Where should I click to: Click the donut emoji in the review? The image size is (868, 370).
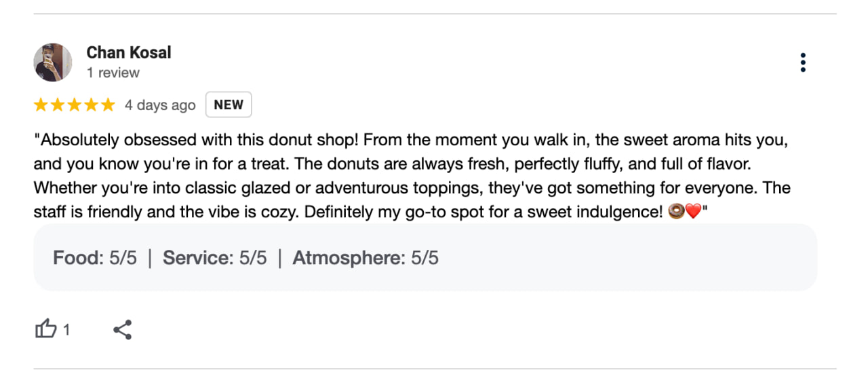[676, 212]
